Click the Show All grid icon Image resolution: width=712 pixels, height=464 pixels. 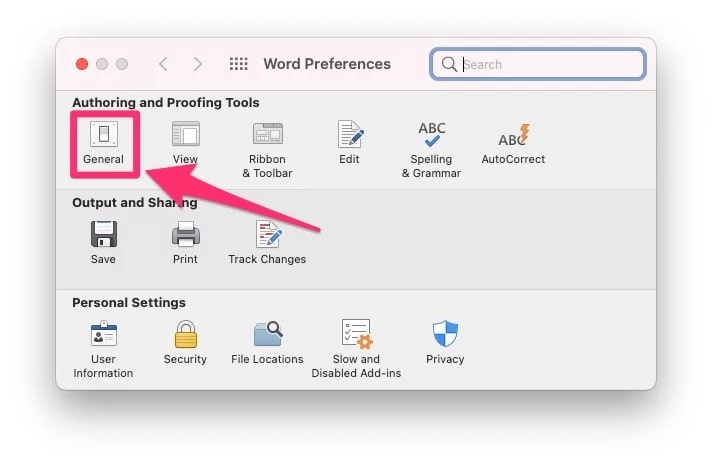point(239,64)
